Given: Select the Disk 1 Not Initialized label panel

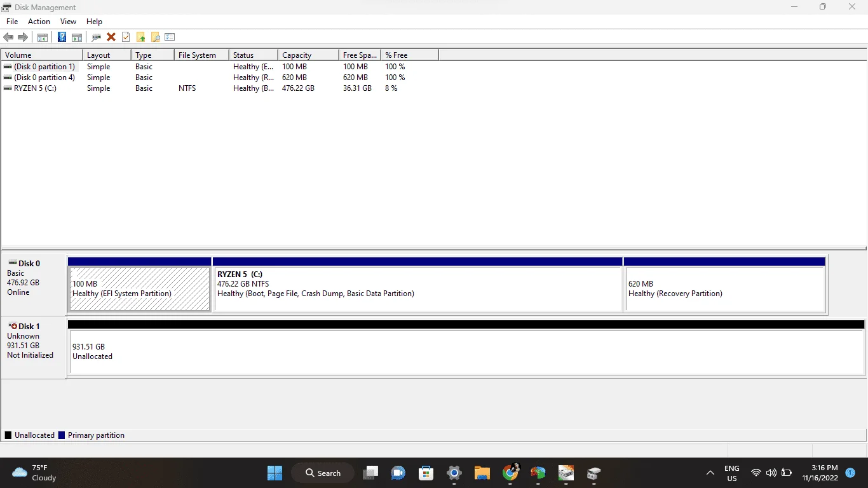Looking at the screenshot, I should pyautogui.click(x=34, y=347).
